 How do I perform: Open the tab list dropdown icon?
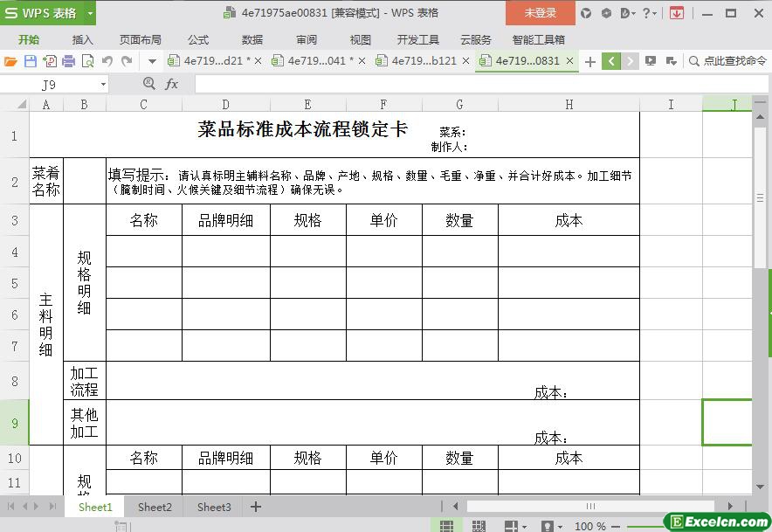pyautogui.click(x=671, y=61)
